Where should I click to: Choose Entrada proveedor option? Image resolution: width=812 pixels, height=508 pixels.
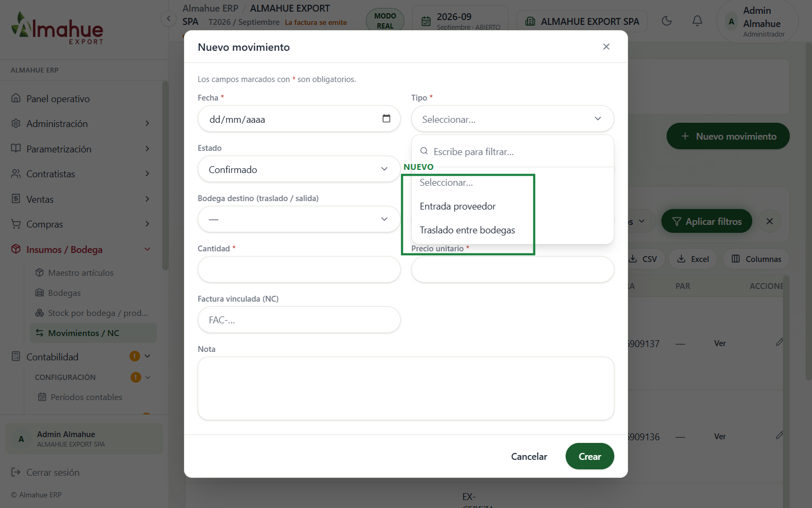point(512,206)
